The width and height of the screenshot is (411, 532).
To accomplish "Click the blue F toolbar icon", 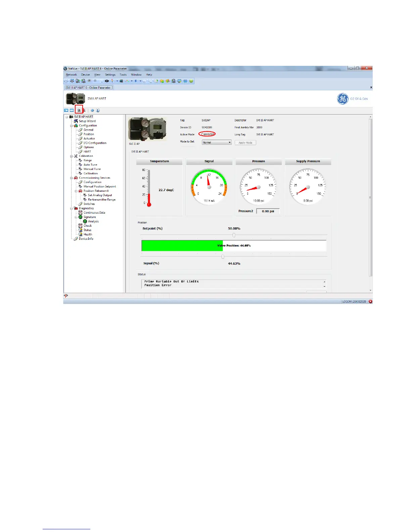I will tap(136, 81).
